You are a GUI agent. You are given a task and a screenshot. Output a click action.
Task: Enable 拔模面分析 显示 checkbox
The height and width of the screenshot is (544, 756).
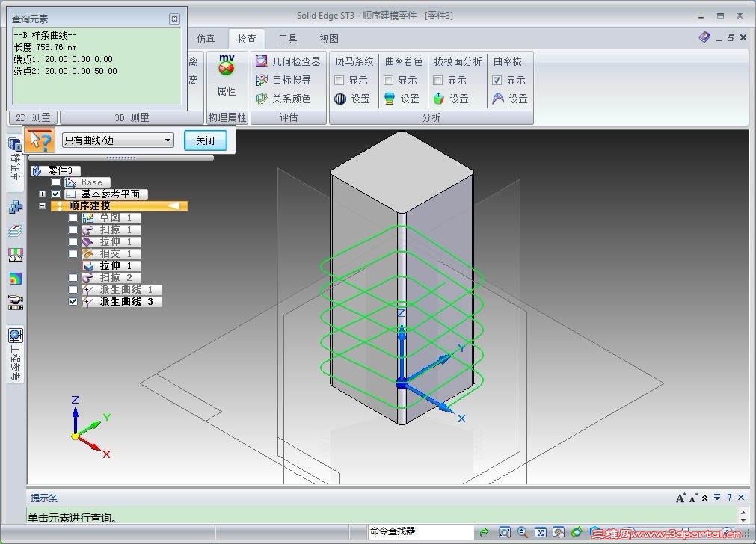[437, 81]
